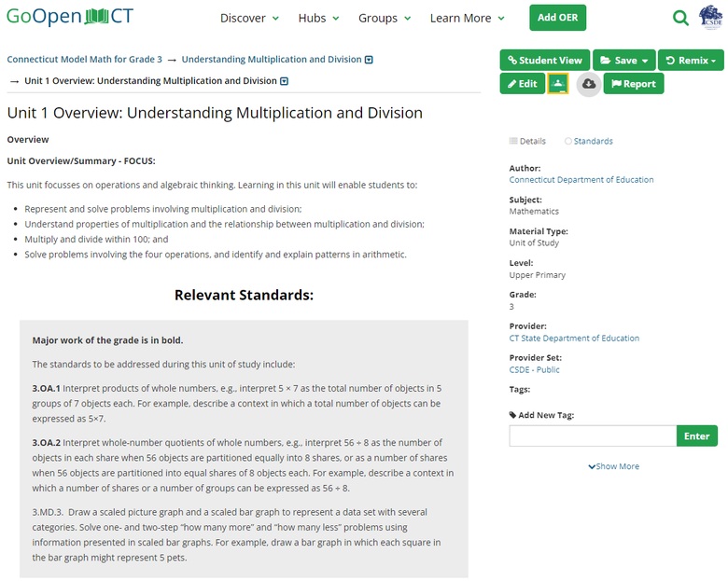This screenshot has width=728, height=581.
Task: Click in the Add New Tag field
Action: [593, 436]
